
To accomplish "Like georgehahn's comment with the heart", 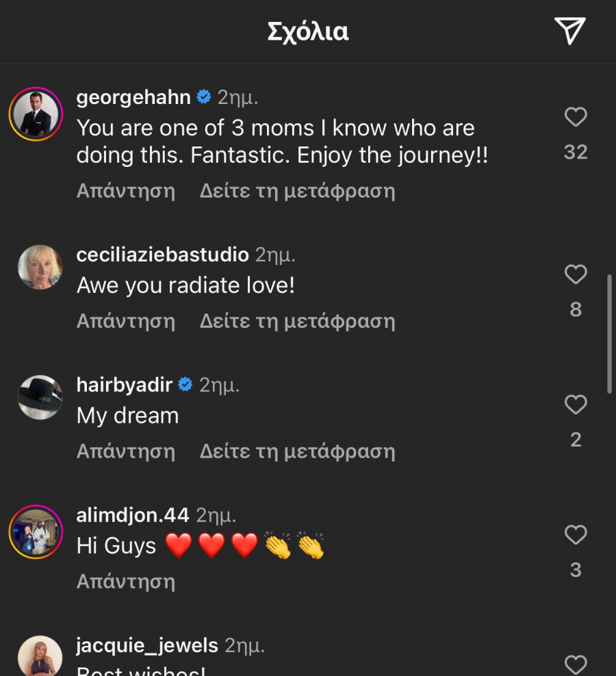I will coord(576,117).
